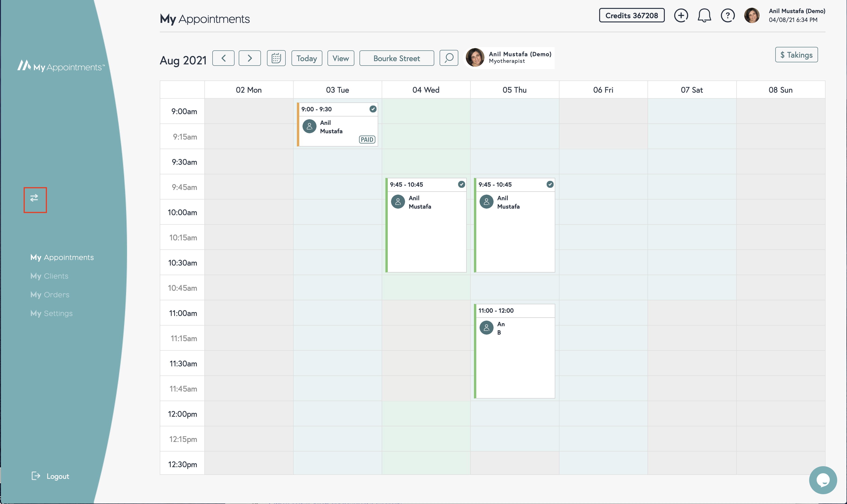847x504 pixels.
Task: Click the sidebar swap arrows icon
Action: pos(34,198)
